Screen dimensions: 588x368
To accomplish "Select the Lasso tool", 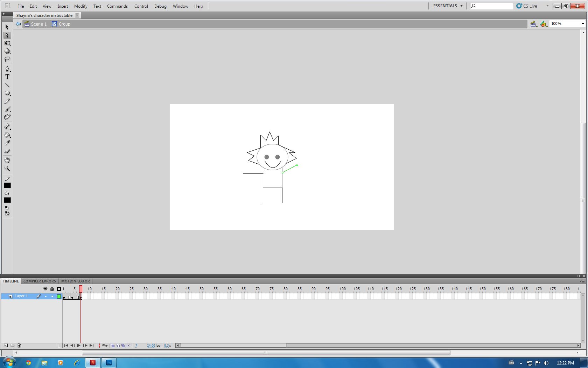I will 7,59.
